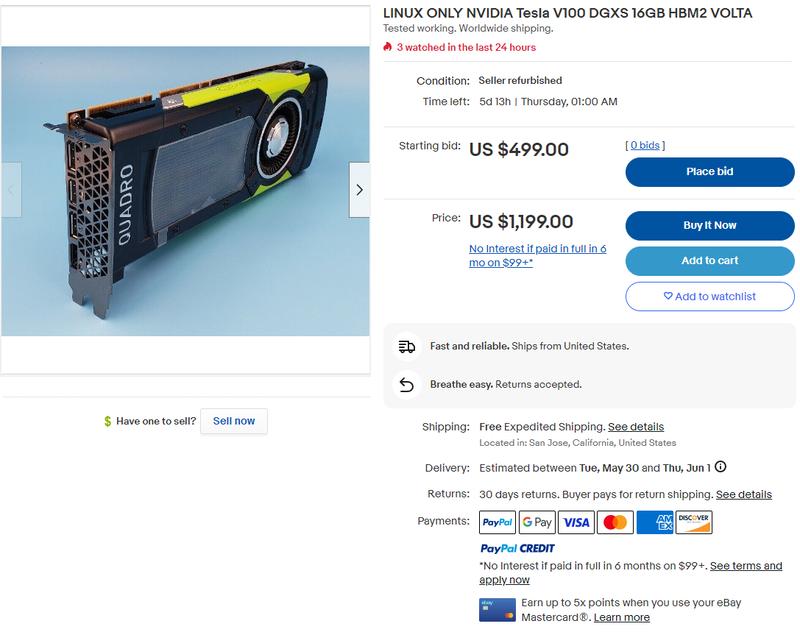This screenshot has height=632, width=800.
Task: Add the item to cart
Action: 710,261
